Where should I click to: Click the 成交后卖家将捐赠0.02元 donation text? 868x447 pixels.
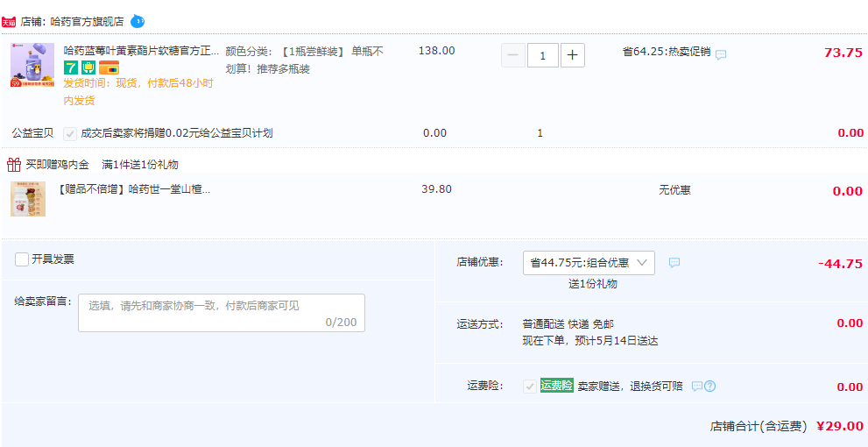click(x=177, y=133)
